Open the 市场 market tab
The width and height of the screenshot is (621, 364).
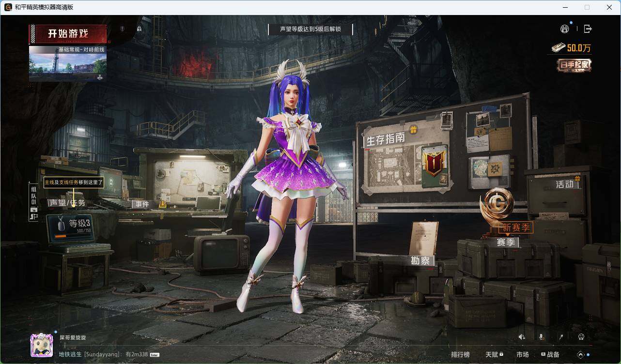coord(522,355)
